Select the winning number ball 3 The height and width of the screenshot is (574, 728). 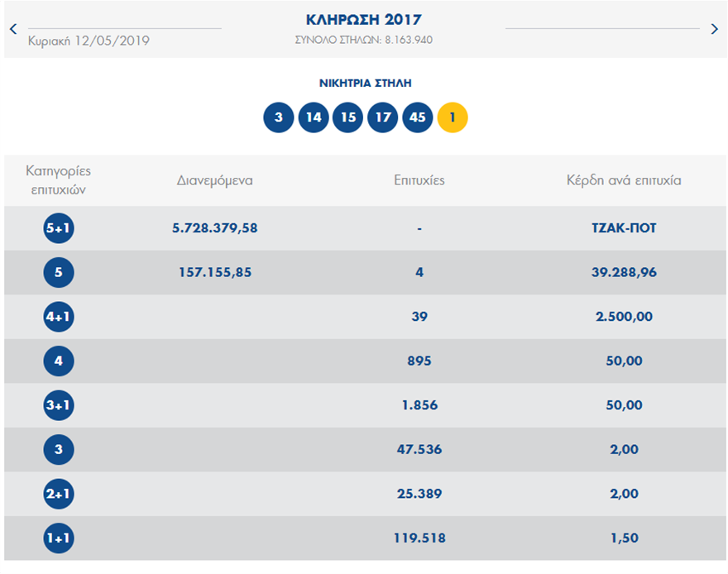279,117
